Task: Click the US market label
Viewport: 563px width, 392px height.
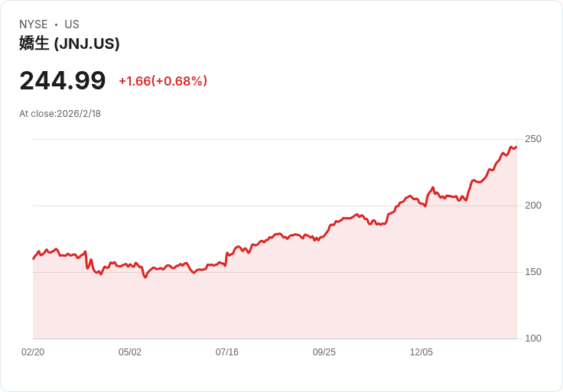Action: point(72,24)
